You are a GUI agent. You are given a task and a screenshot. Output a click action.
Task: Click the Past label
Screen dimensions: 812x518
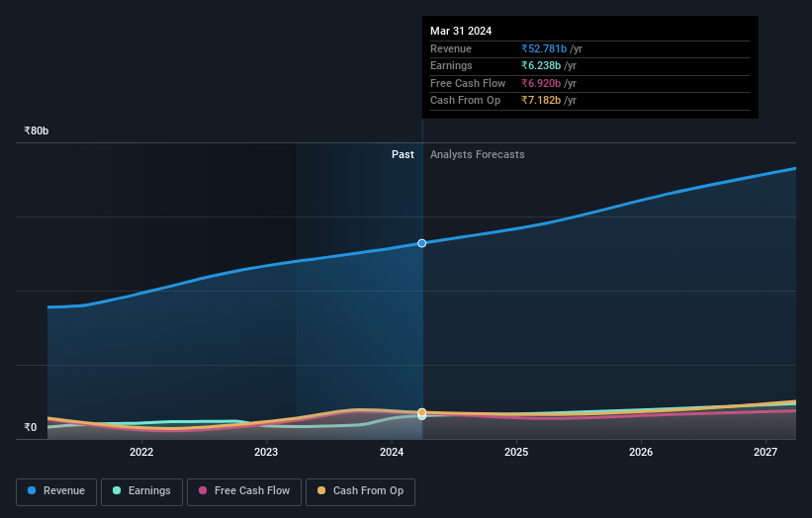click(403, 155)
